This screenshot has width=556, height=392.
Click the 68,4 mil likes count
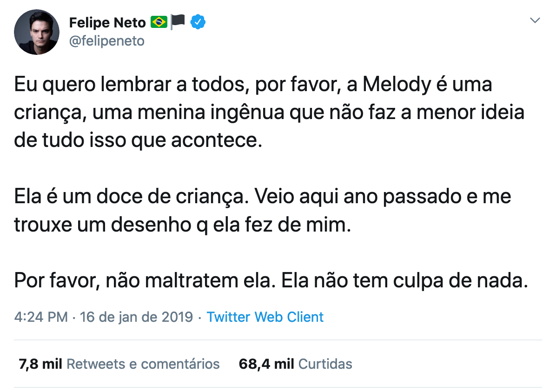click(x=266, y=364)
